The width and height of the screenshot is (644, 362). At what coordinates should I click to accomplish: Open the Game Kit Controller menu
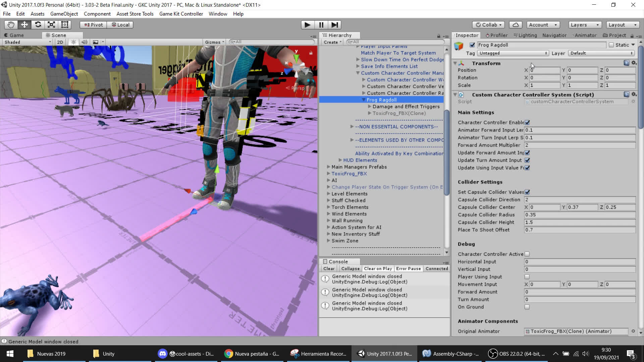[181, 14]
